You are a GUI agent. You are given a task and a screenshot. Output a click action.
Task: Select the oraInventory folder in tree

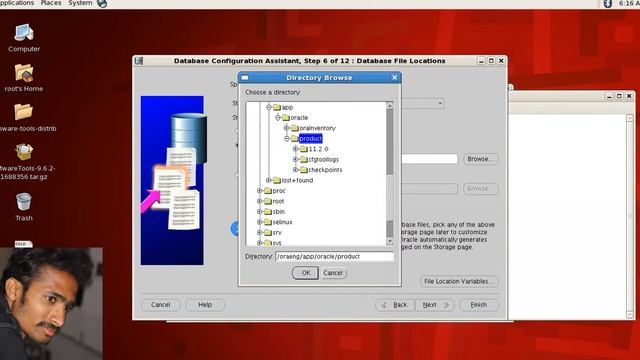(x=318, y=128)
